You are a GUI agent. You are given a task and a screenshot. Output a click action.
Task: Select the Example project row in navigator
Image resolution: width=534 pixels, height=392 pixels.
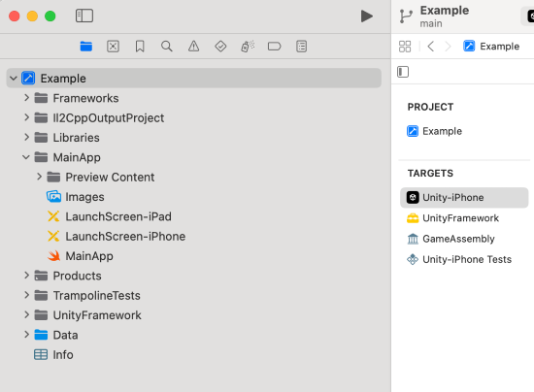[x=194, y=79]
